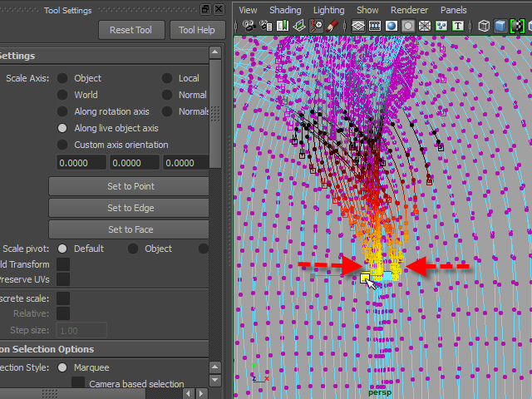Open the Renderer menu
The height and width of the screenshot is (399, 532).
(x=408, y=10)
